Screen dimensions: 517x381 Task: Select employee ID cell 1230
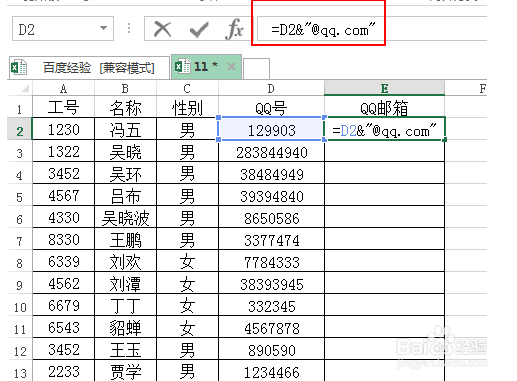tap(63, 129)
